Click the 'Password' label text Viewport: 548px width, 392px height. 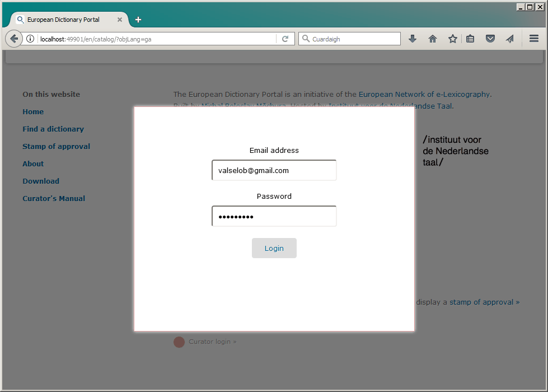pos(274,197)
